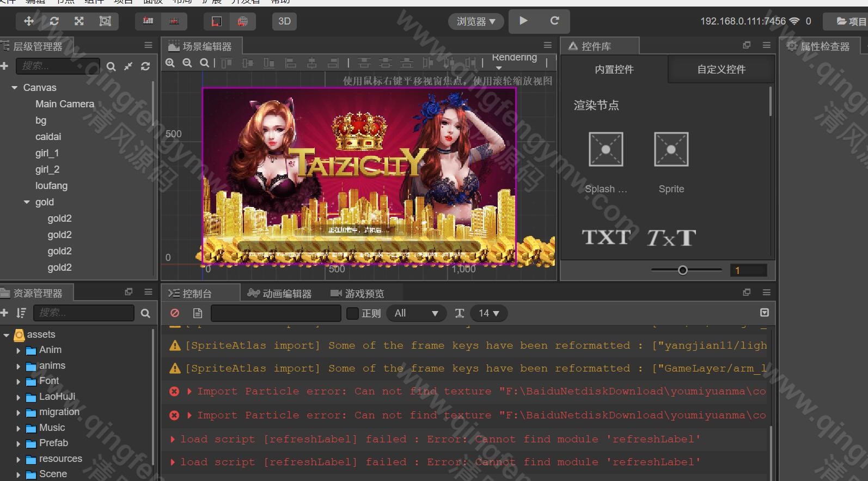868x481 pixels.
Task: Click the hierarchy search field
Action: pos(58,66)
